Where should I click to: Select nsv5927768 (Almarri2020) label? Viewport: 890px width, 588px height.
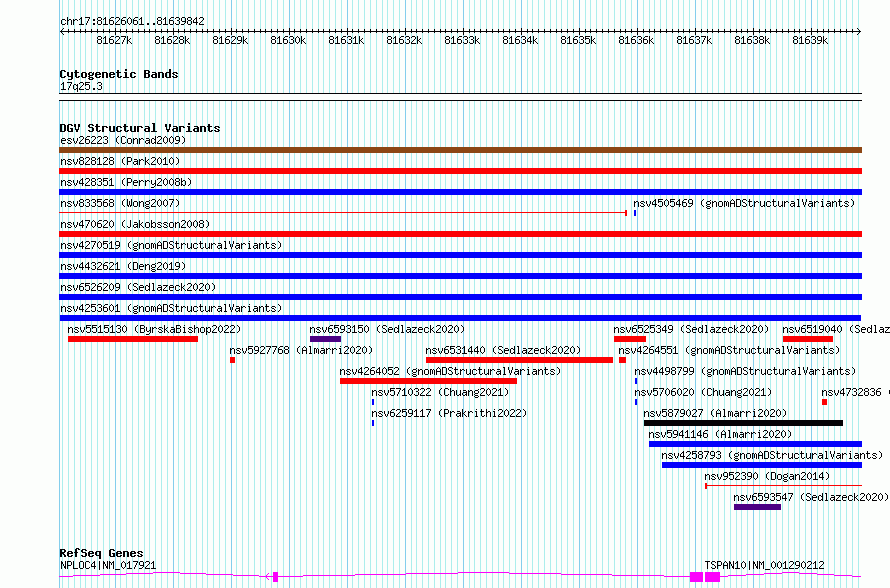click(301, 350)
